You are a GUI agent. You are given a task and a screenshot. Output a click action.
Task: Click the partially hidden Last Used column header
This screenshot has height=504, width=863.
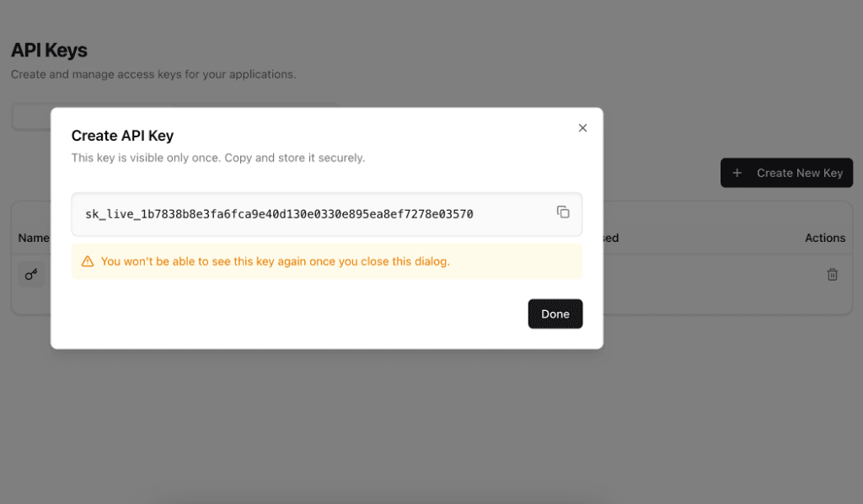pos(613,238)
